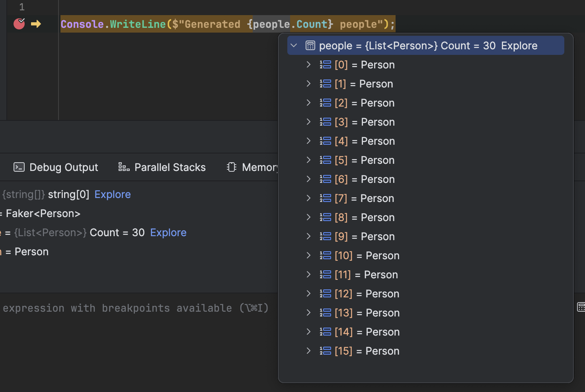Switch to the Debug Output tab
Screen dimensions: 585x392
point(56,167)
